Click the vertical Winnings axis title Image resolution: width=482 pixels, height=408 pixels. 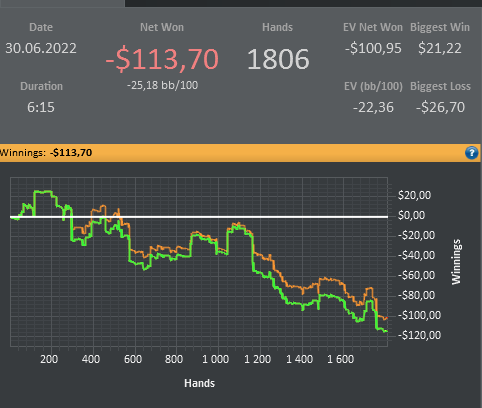point(456,262)
